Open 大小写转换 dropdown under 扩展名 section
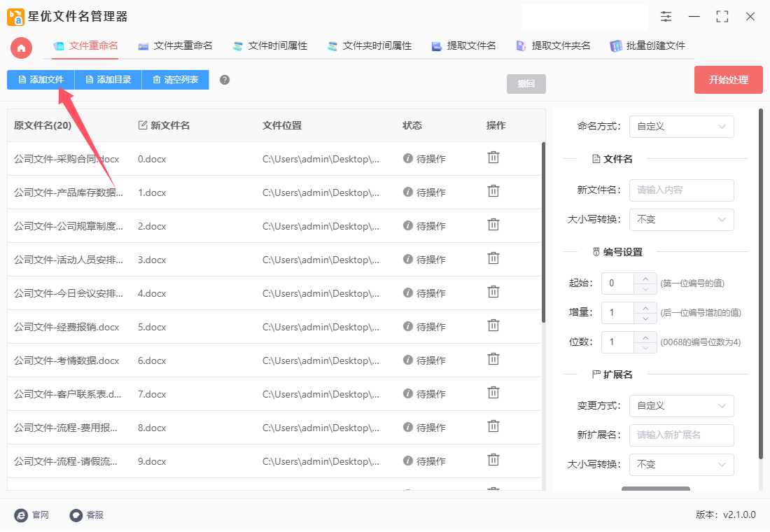The image size is (770, 532). point(681,465)
